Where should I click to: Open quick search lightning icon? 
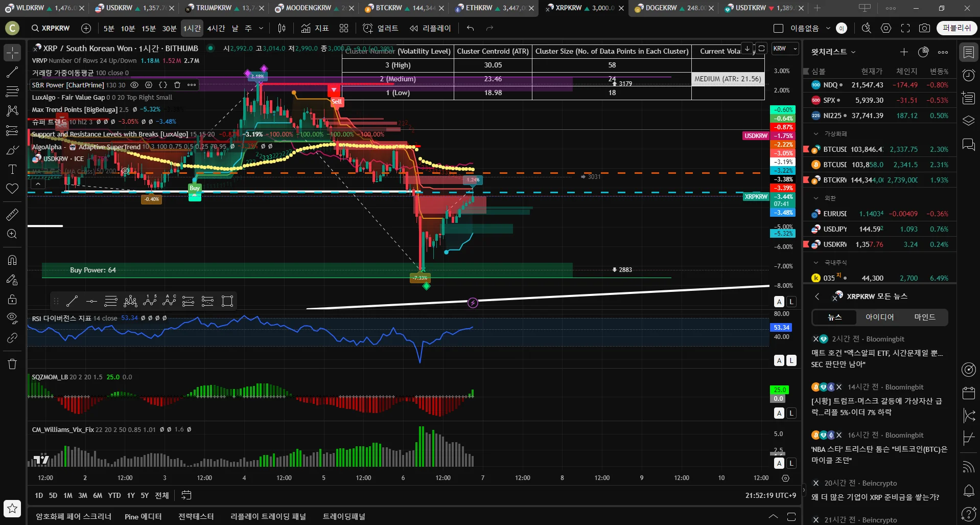point(866,28)
